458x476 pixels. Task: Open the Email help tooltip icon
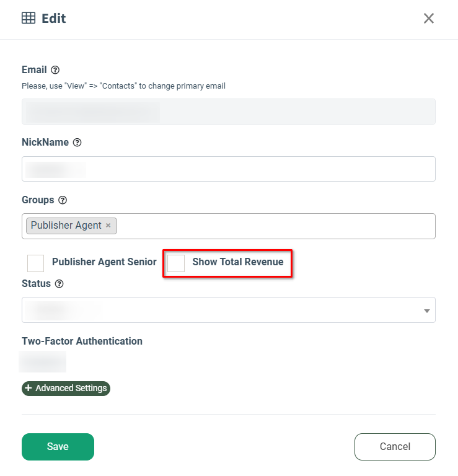55,70
